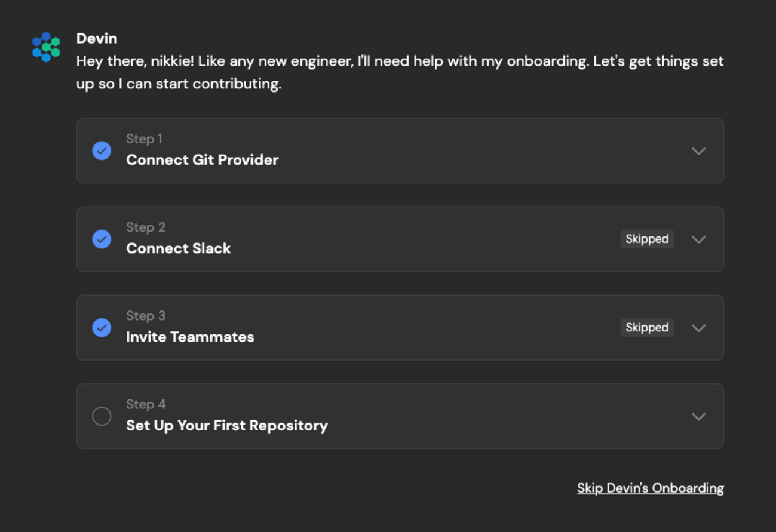
Task: Click the completed checkmark for Invite Teammates
Action: (x=102, y=327)
